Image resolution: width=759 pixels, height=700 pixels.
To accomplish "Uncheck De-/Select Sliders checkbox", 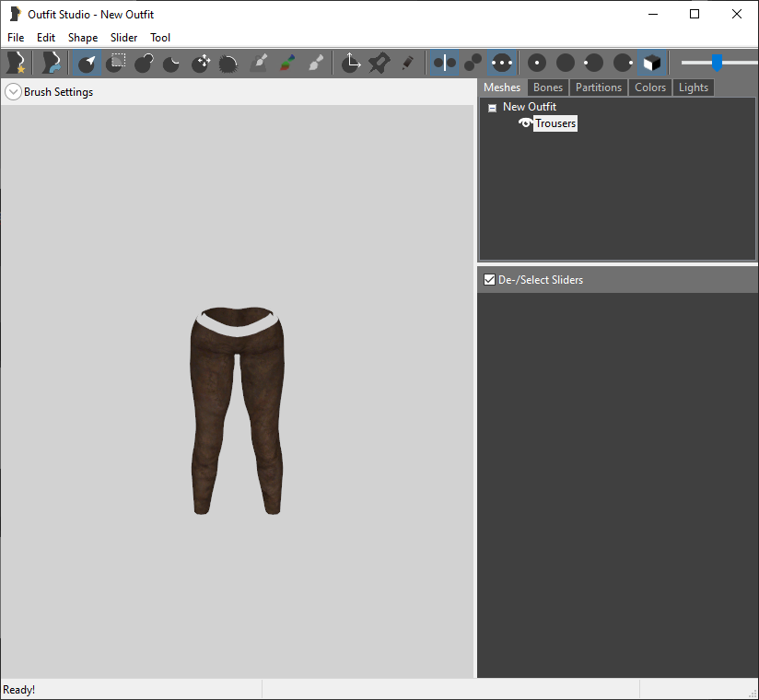I will tap(489, 280).
